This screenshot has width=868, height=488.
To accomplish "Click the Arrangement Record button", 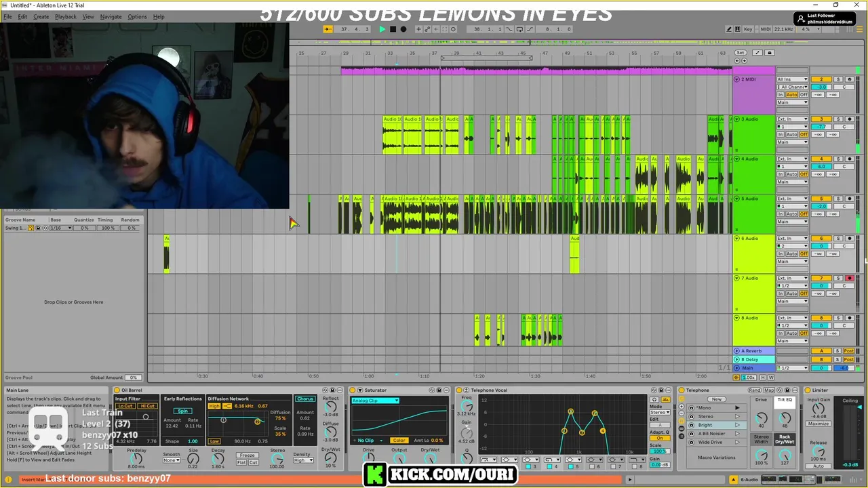I will tap(403, 29).
